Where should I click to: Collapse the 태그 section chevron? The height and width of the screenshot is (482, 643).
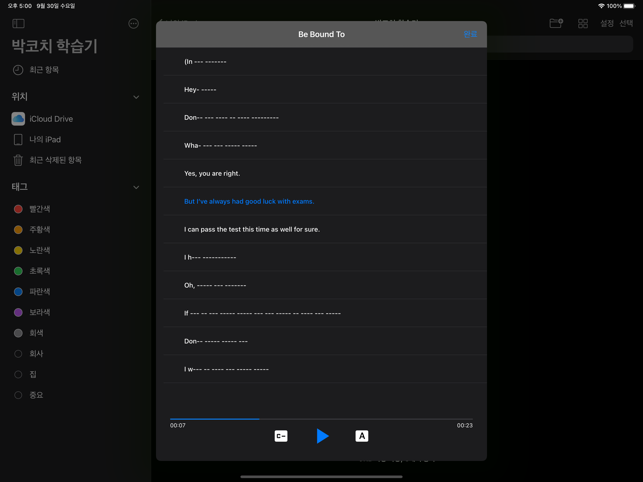[x=136, y=187]
